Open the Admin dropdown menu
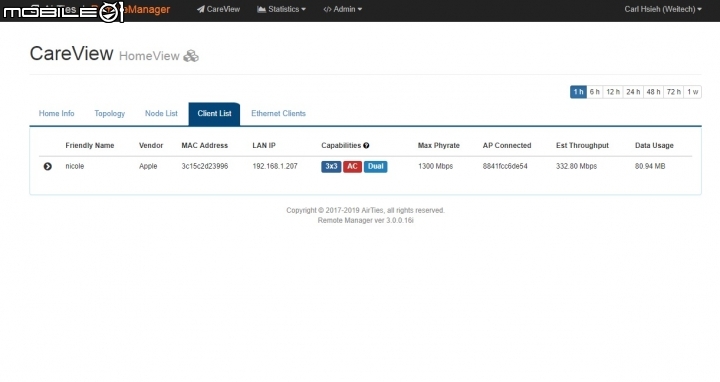The height and width of the screenshot is (382, 720). [343, 9]
